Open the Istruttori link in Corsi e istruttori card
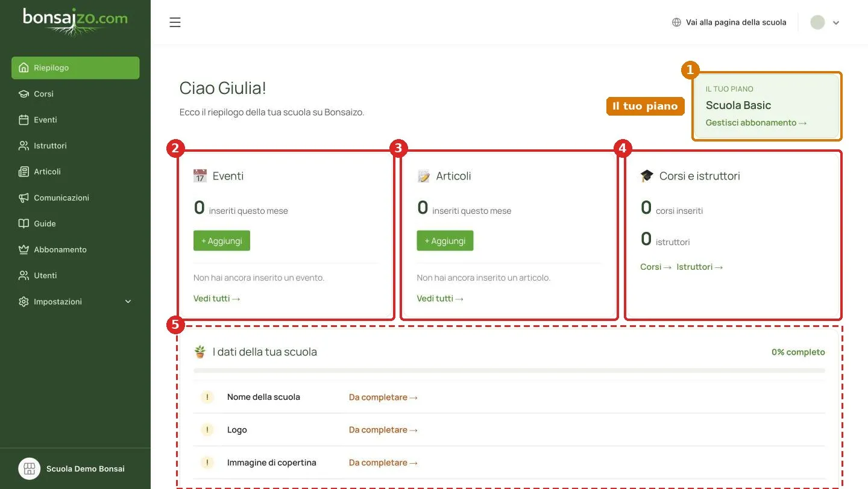 click(700, 267)
